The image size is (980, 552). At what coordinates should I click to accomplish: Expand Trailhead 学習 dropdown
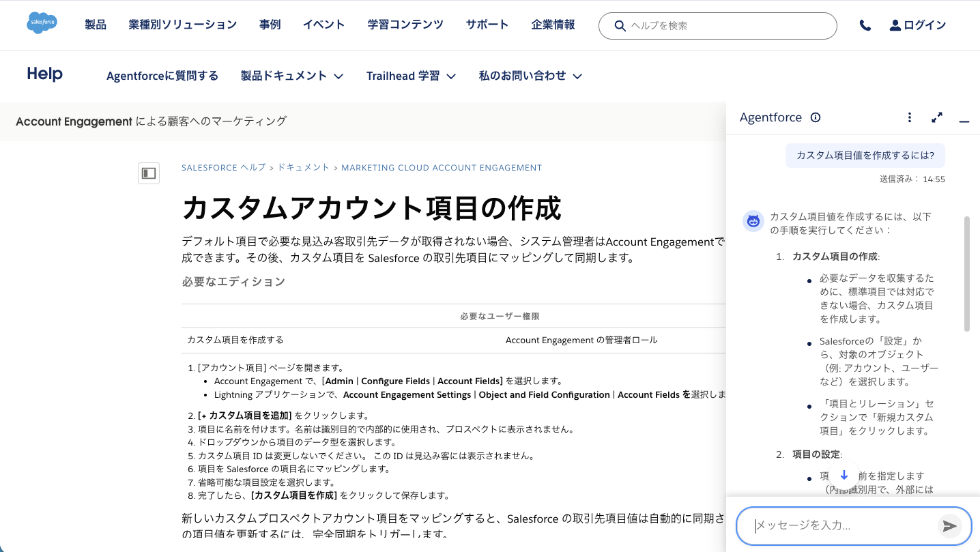click(x=411, y=76)
